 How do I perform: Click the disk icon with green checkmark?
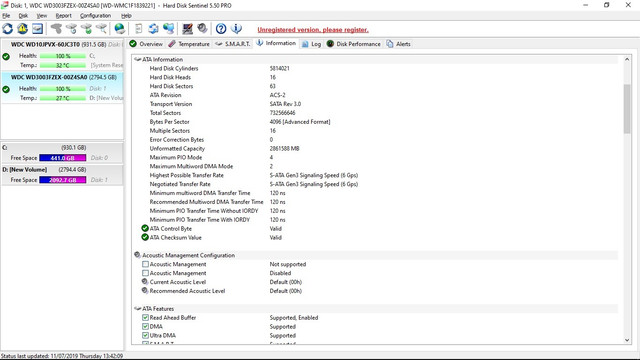coord(87,29)
